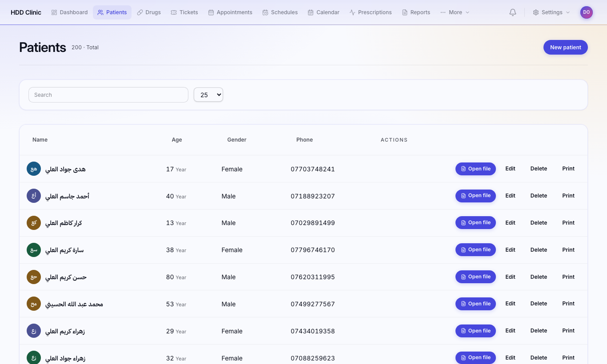Image resolution: width=607 pixels, height=364 pixels.
Task: Click patient name زهراء كريم العلي
Action: tap(65, 331)
